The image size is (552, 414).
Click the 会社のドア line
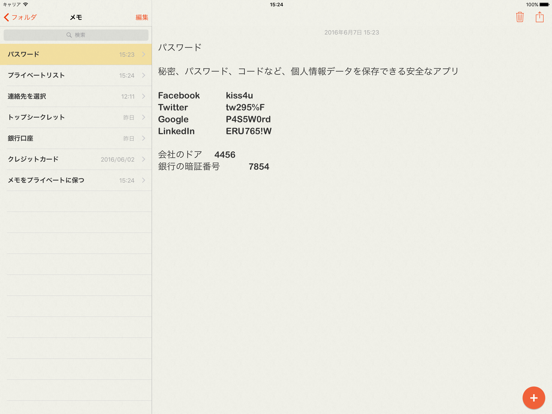196,155
